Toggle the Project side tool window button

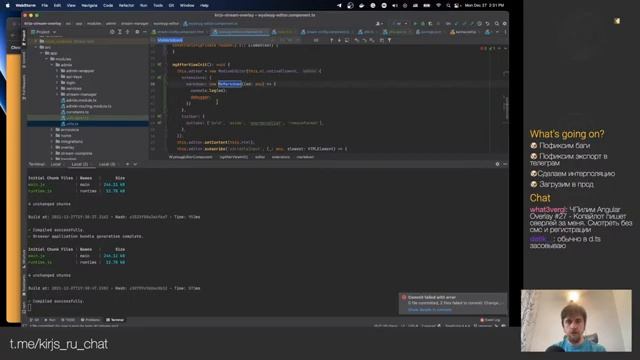click(24, 38)
